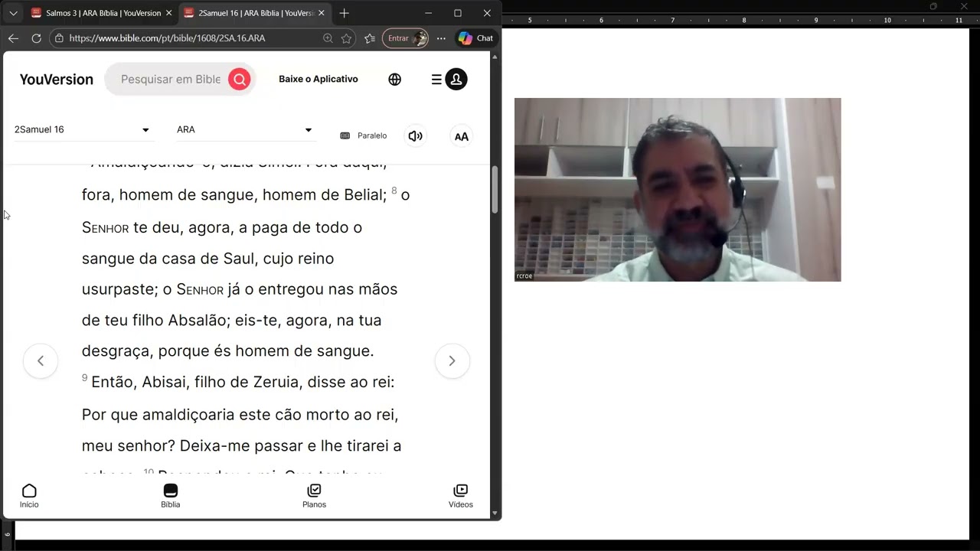This screenshot has width=980, height=551.
Task: Click the address bar URL
Action: click(x=167, y=38)
